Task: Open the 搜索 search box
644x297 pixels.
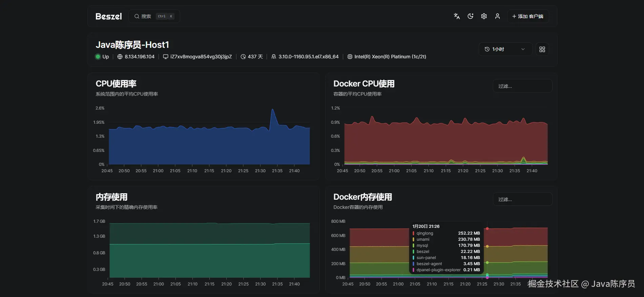Action: [154, 16]
